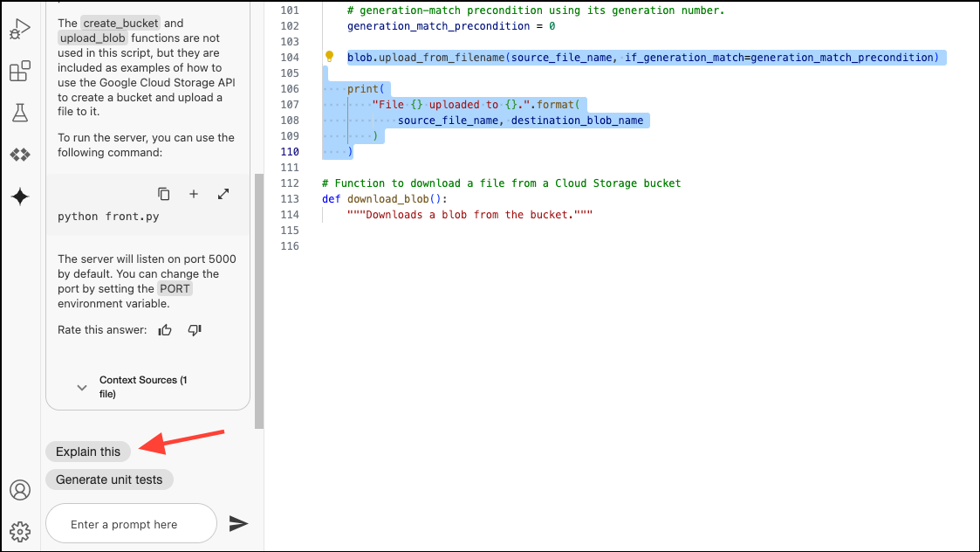Rate the answer with thumbs down
Image resolution: width=980 pixels, height=552 pixels.
tap(194, 329)
